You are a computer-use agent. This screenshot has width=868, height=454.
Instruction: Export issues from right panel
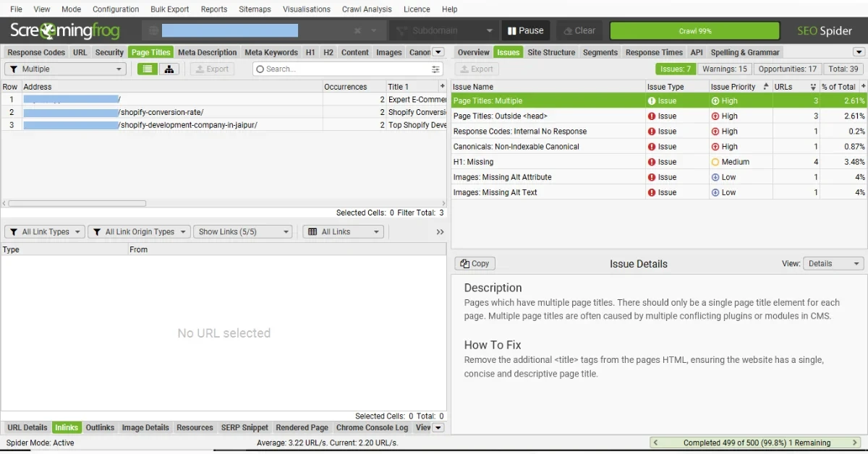coord(477,69)
